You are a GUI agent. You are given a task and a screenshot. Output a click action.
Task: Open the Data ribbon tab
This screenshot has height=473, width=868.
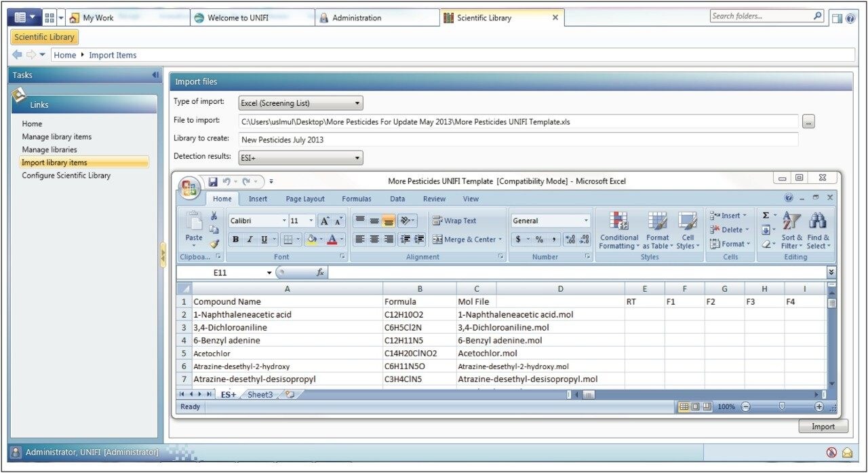[x=397, y=199]
